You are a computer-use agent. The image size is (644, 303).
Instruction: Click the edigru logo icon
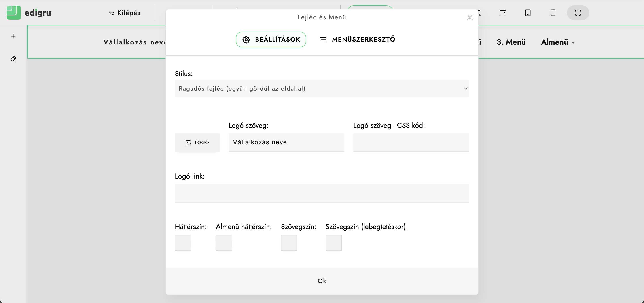(x=14, y=13)
